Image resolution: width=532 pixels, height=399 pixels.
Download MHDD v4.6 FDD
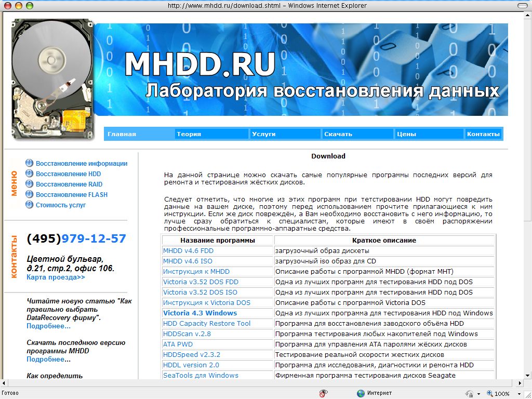(188, 251)
